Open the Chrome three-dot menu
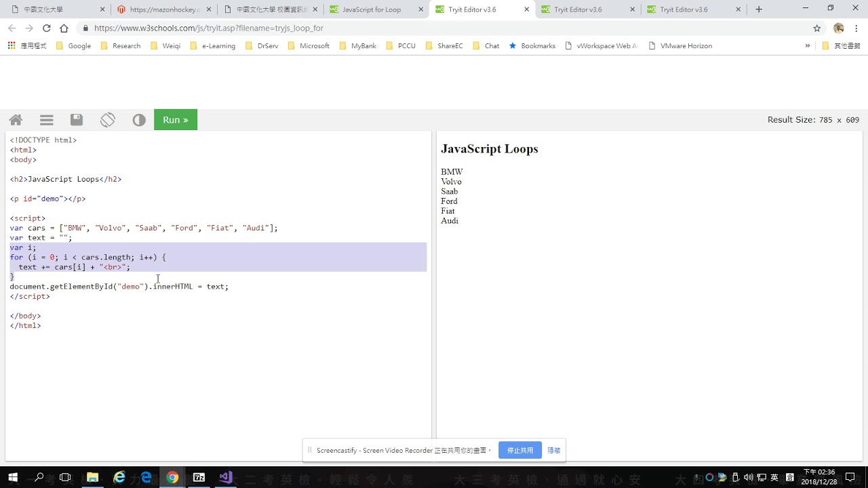Image resolution: width=868 pixels, height=488 pixels. click(x=857, y=28)
